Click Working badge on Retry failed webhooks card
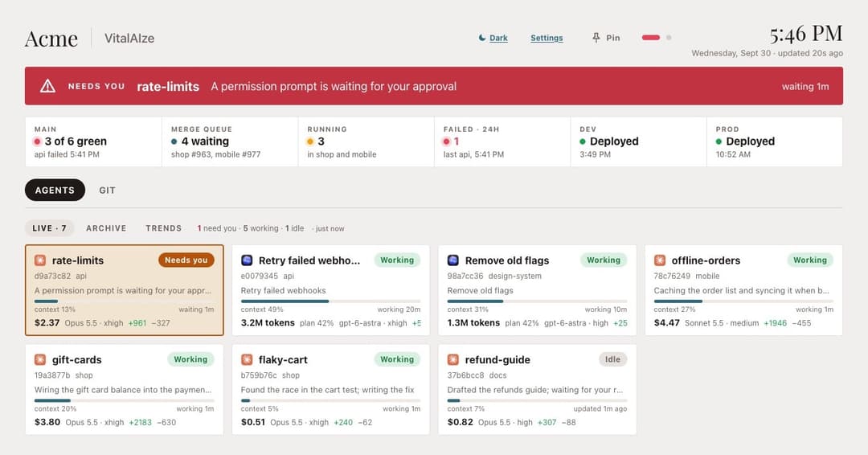The image size is (868, 455). (x=397, y=260)
